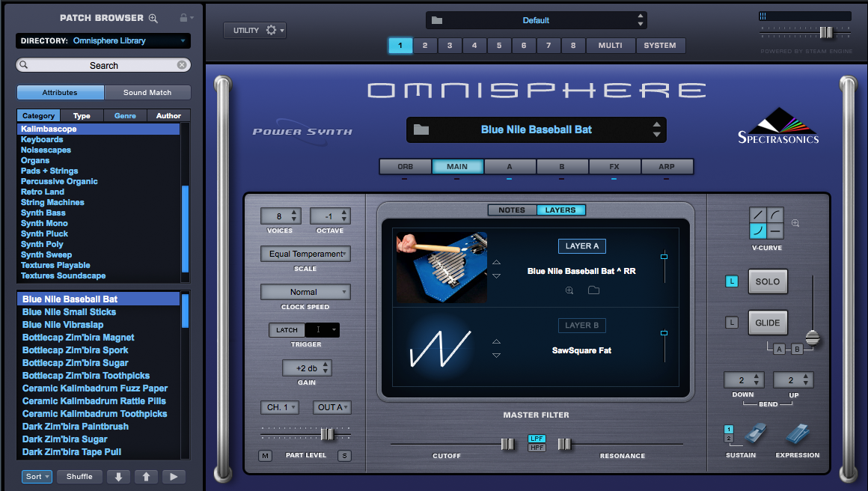Open the Normal clock speed dropdown
This screenshot has width=868, height=491.
(x=305, y=292)
